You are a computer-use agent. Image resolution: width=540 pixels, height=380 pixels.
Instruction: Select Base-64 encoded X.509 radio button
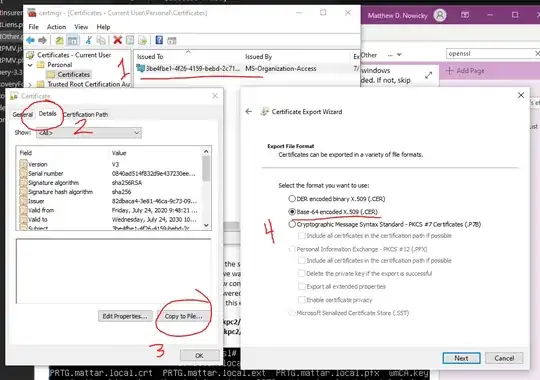292,212
